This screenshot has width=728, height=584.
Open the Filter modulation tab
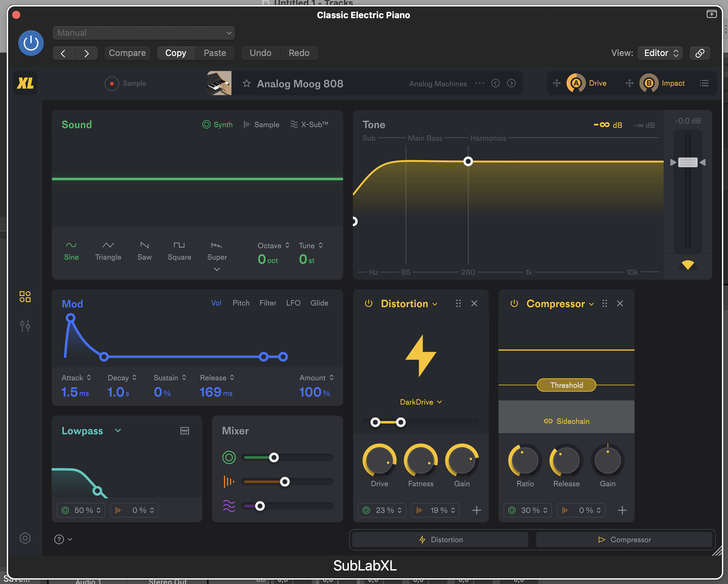[268, 303]
